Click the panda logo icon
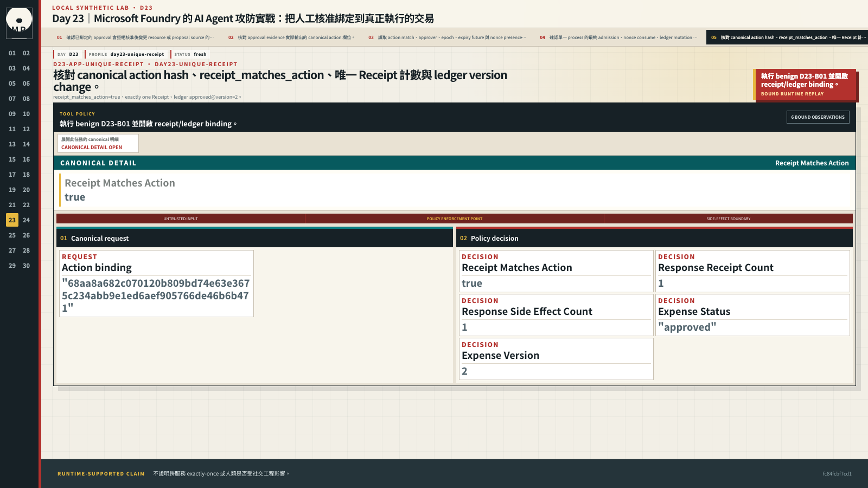Image resolution: width=868 pixels, height=488 pixels. tap(19, 23)
